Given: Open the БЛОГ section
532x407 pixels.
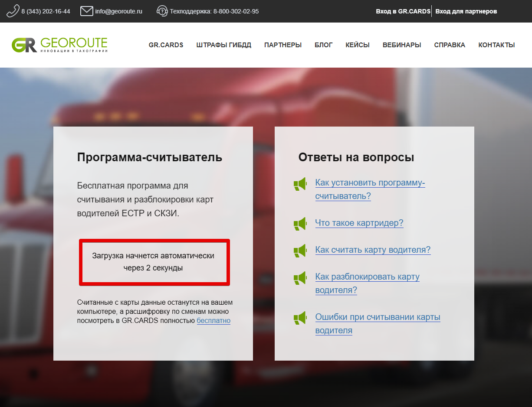Looking at the screenshot, I should coord(323,45).
